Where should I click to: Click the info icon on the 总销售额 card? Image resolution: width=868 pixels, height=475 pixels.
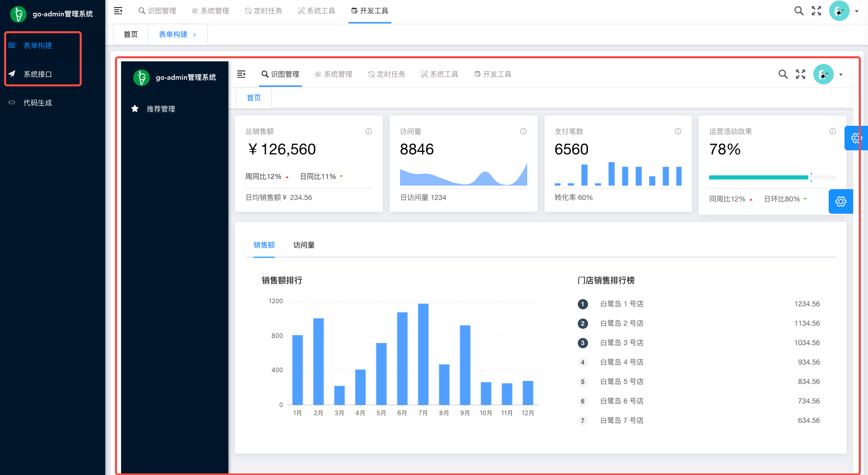point(368,131)
